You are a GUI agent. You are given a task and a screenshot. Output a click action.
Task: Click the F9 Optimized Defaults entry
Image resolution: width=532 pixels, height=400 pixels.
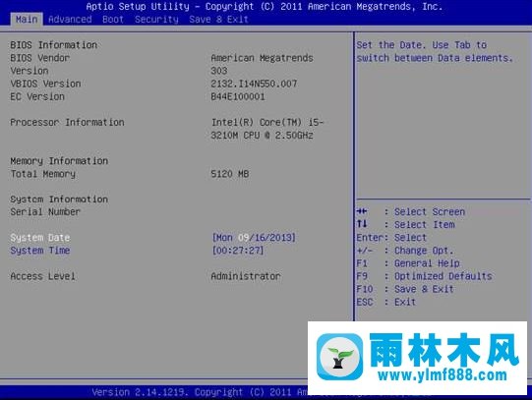(424, 276)
